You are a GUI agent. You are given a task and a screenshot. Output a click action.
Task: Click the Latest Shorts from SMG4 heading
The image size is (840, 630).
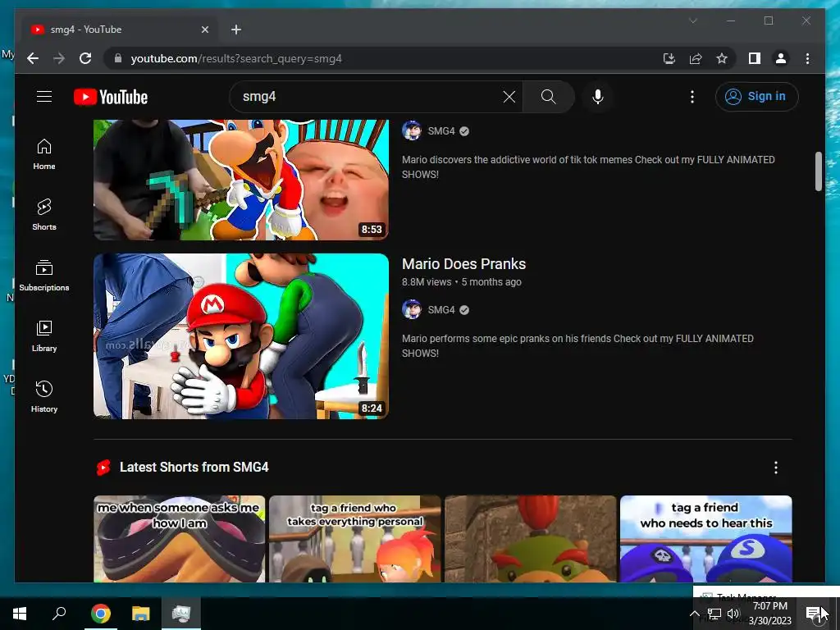[194, 467]
